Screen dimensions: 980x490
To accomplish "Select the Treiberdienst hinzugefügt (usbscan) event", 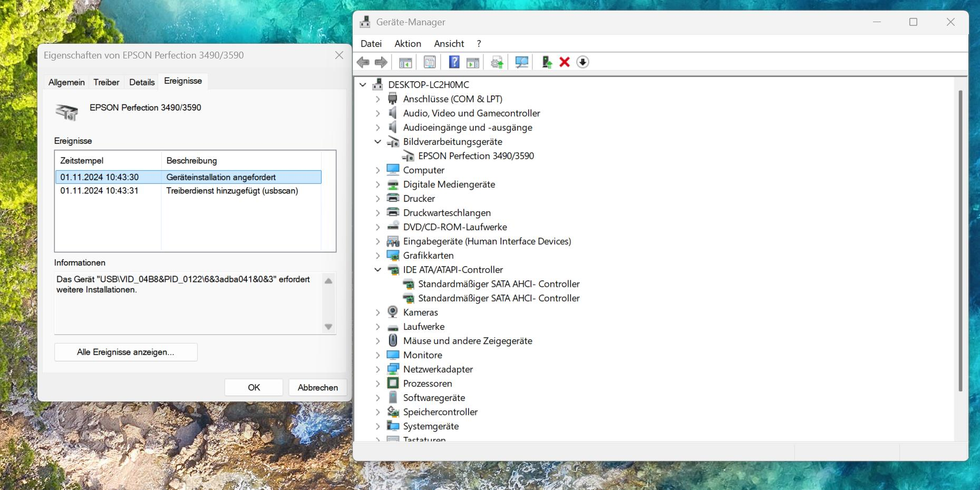I will point(188,191).
